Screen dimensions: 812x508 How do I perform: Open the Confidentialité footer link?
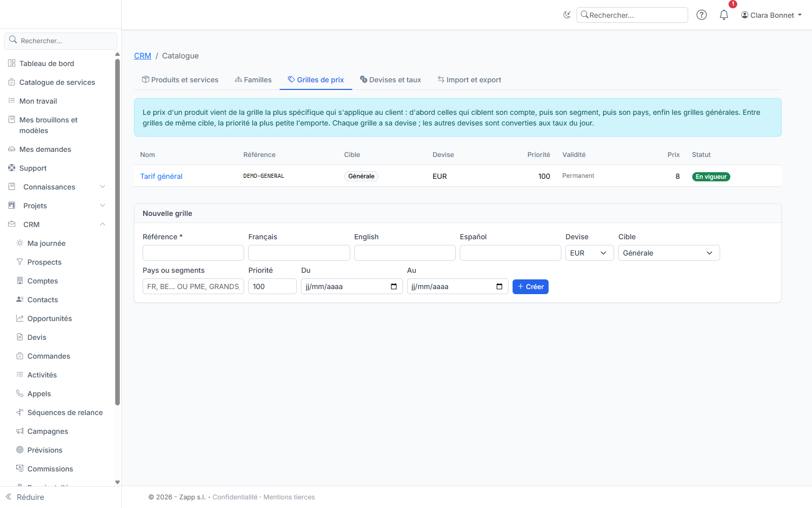[x=235, y=497]
